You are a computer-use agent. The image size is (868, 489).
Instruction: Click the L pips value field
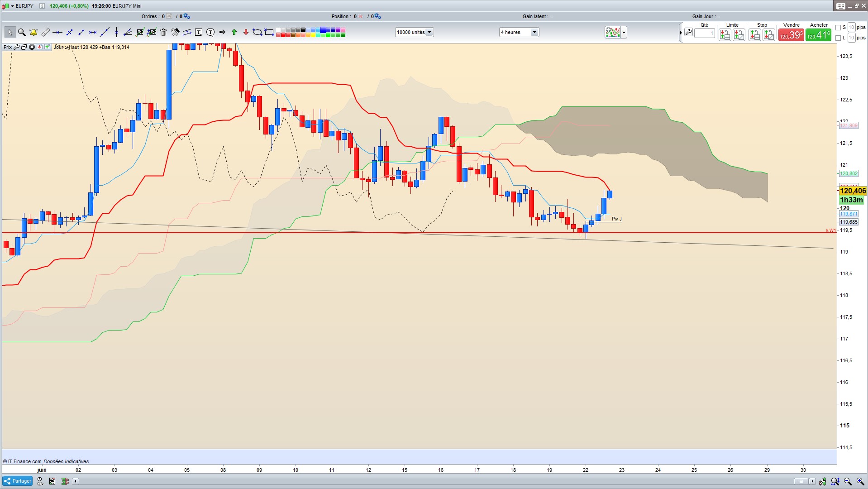[x=851, y=38]
